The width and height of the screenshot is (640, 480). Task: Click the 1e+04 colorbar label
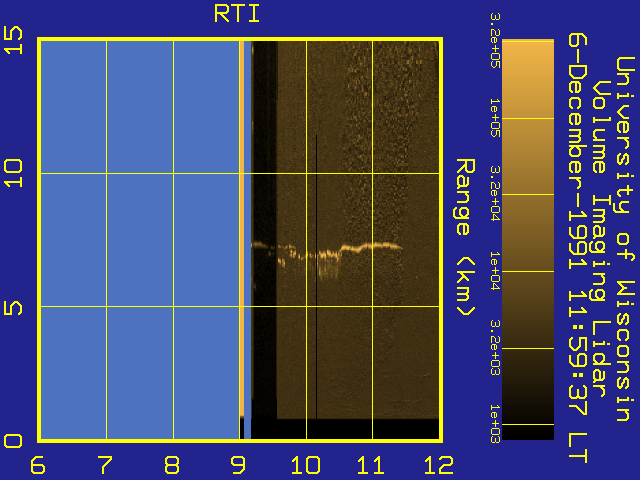(x=495, y=271)
